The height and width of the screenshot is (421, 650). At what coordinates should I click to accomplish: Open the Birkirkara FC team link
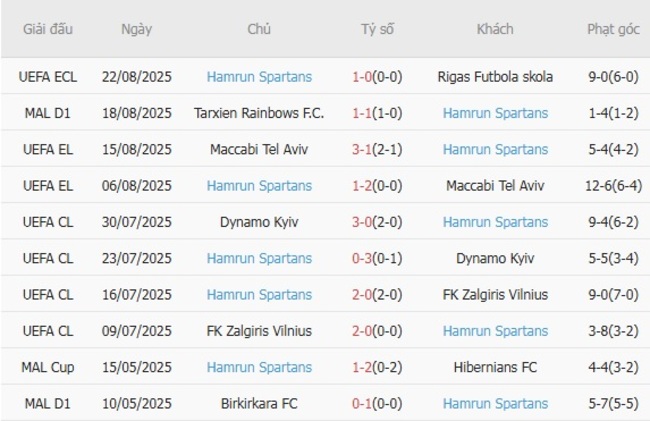click(x=259, y=403)
